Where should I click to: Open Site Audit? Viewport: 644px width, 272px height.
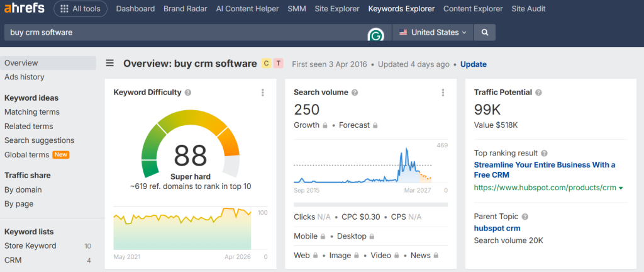[528, 9]
